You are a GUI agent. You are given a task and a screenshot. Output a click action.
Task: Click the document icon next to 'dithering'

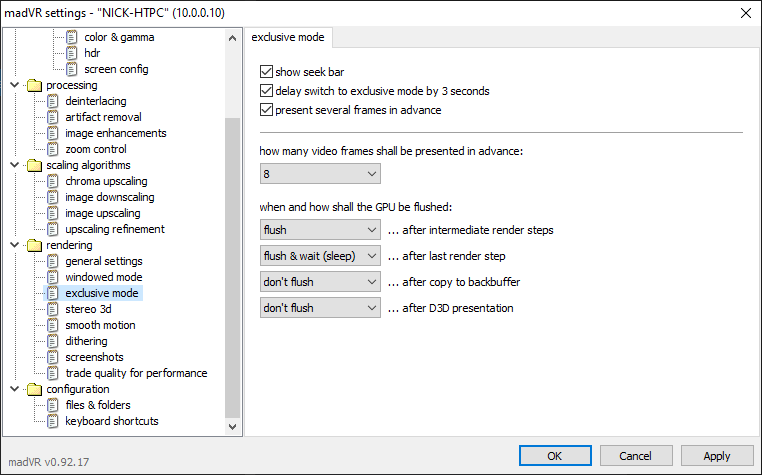pos(54,341)
